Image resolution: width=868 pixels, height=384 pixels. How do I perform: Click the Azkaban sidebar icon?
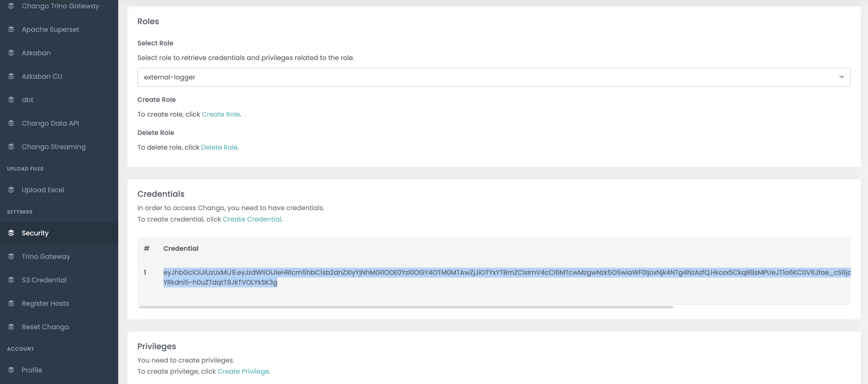11,53
